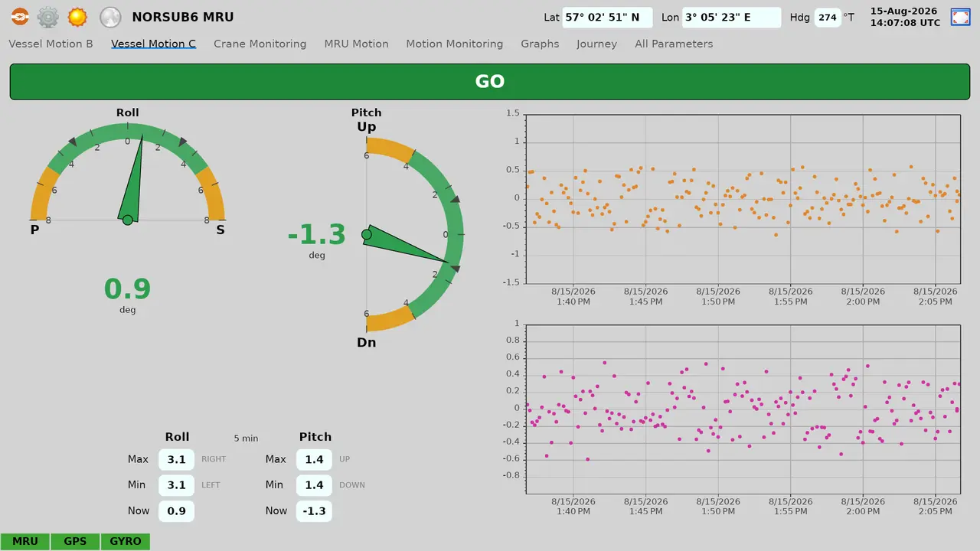This screenshot has width=980, height=551.
Task: Click the MRU status indicator
Action: [25, 541]
